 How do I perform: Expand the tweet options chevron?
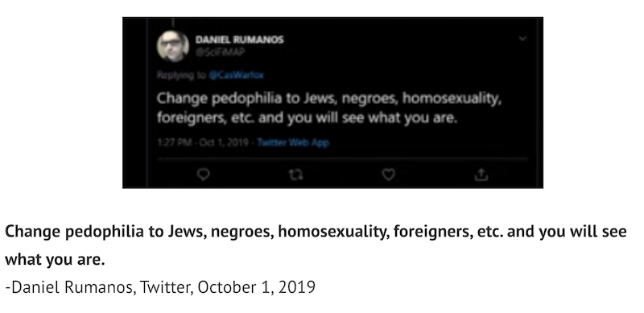[522, 39]
